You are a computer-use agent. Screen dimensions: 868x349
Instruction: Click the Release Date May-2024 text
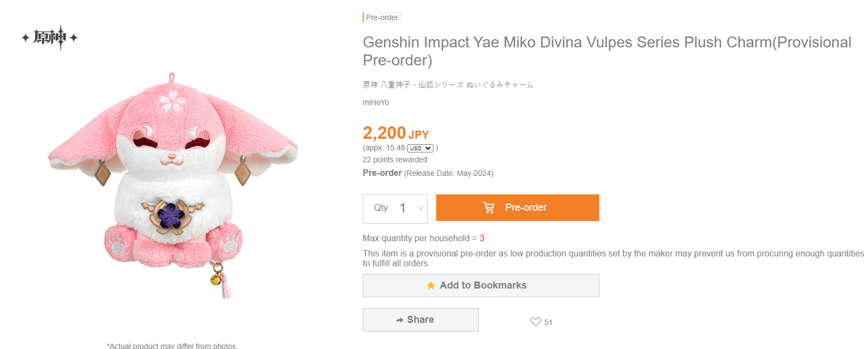click(448, 173)
